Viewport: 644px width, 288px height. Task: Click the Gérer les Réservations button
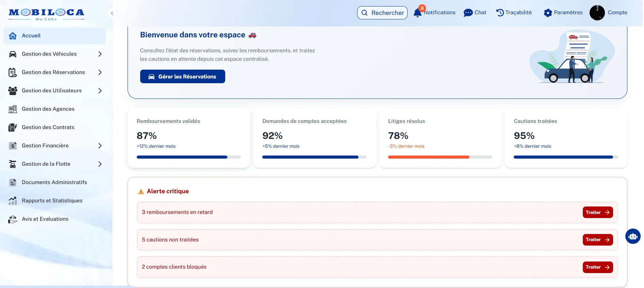point(182,76)
